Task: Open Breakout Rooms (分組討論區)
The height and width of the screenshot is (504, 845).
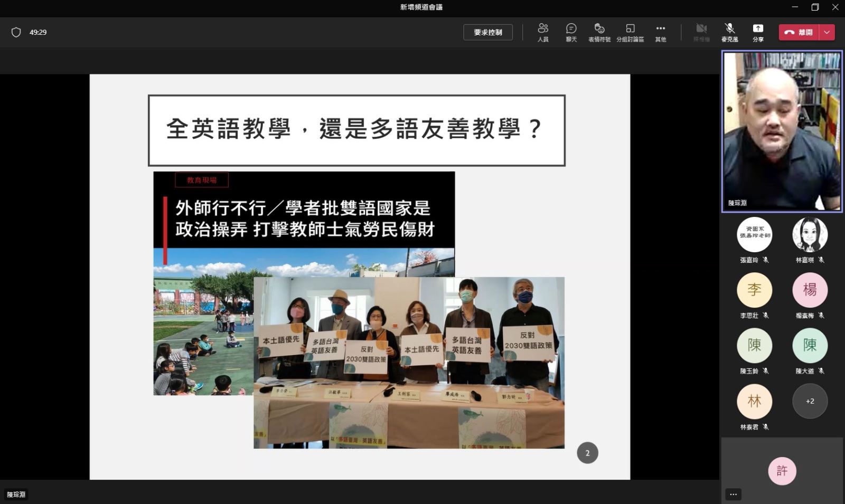Action: coord(630,32)
